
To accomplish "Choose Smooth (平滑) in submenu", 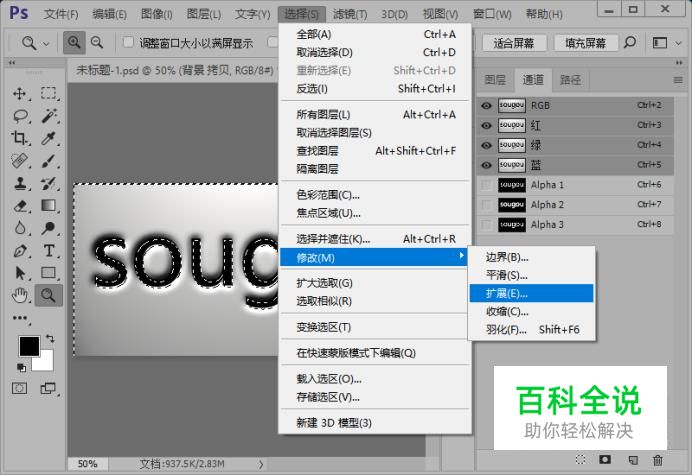I will coord(531,275).
